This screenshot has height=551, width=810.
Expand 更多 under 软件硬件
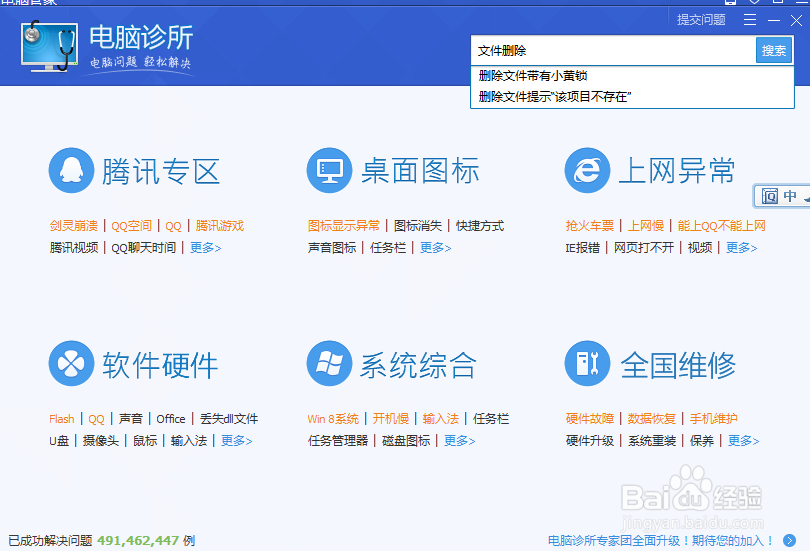237,441
